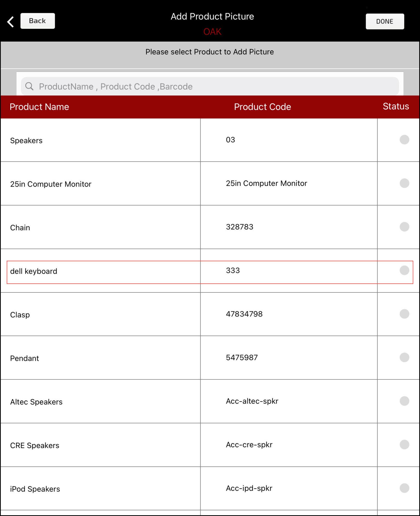Click product code 03
420x516 pixels.
(230, 140)
